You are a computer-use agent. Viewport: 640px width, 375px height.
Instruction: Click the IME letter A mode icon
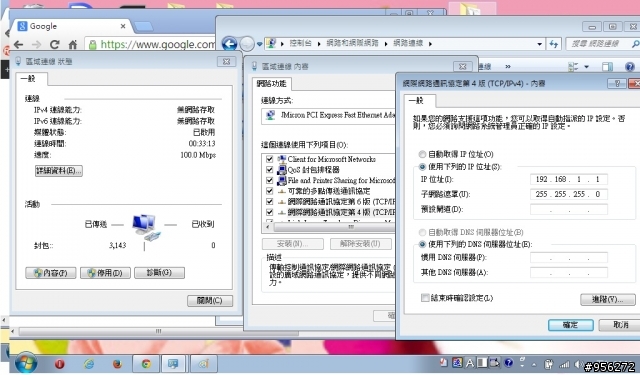point(470,362)
